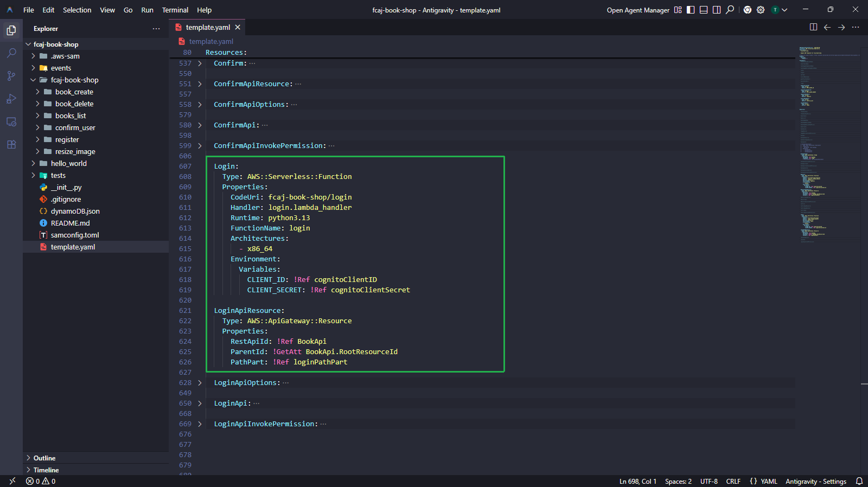868x487 pixels.
Task: Open the account dropdown chevron
Action: click(784, 10)
